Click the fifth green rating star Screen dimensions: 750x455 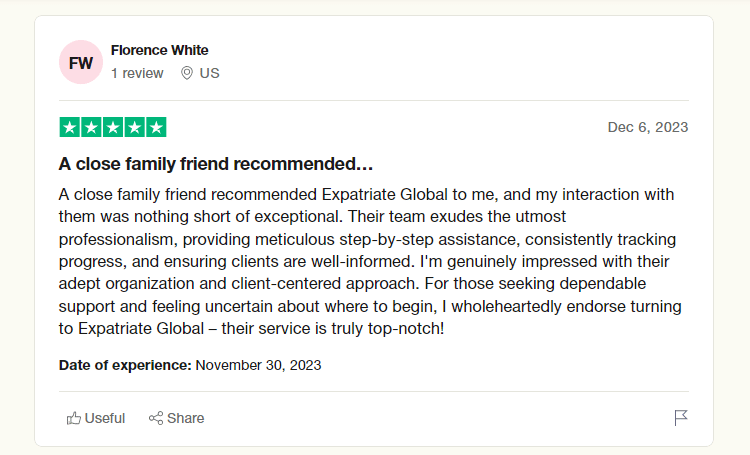click(x=156, y=127)
